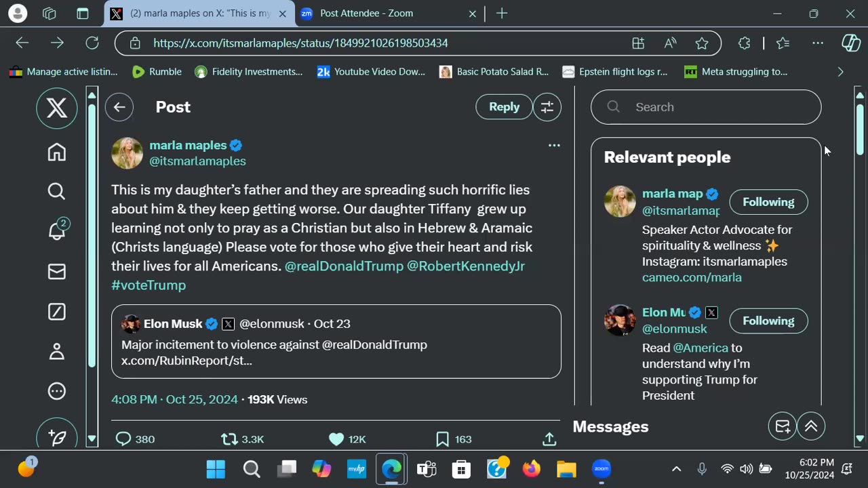The height and width of the screenshot is (488, 868).
Task: Open post timestamp 4:08 PM Oct 25, 2024
Action: click(175, 400)
